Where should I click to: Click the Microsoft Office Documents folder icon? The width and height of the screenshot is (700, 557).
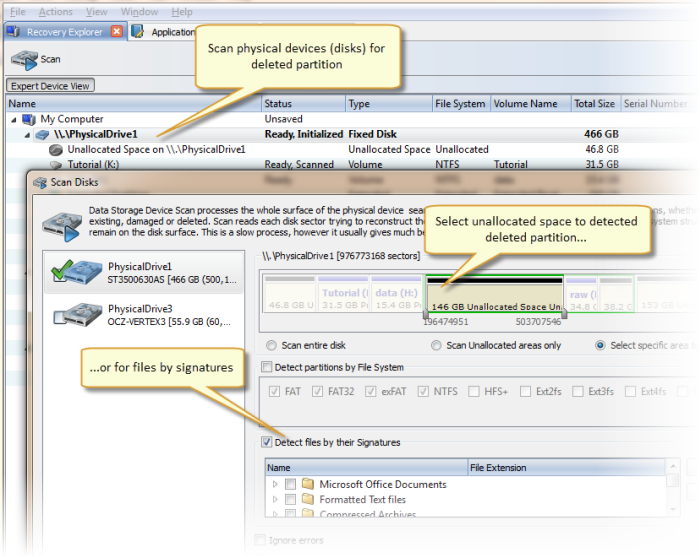click(307, 484)
